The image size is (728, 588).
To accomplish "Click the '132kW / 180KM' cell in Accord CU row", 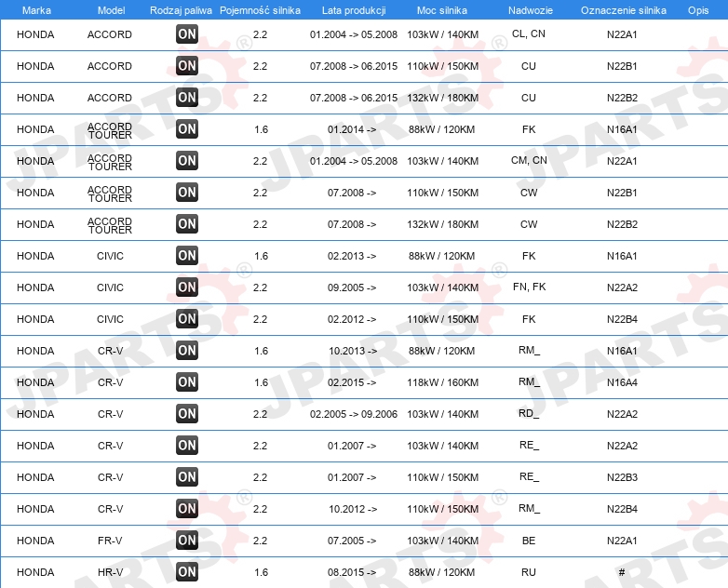I will click(443, 98).
